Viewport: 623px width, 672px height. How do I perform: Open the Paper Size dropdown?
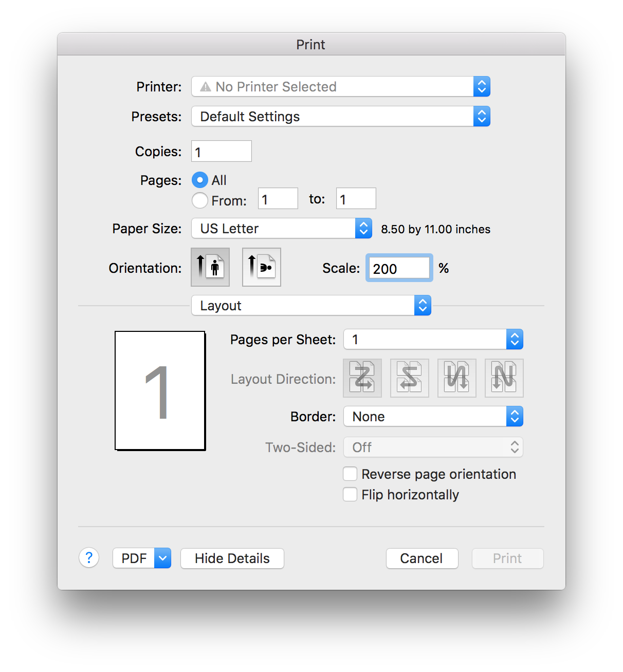coord(282,228)
